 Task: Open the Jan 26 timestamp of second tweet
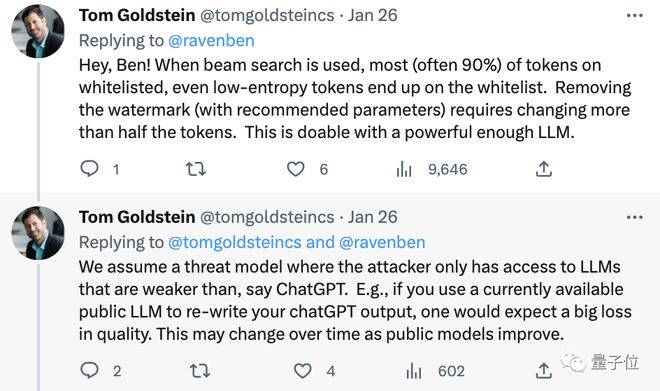point(373,217)
